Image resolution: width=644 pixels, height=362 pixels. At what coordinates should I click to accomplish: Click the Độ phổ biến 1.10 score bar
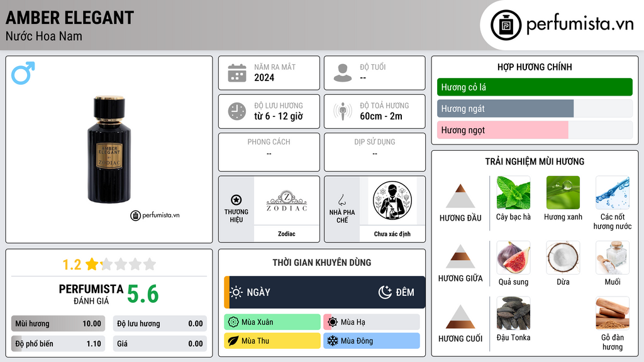58,344
